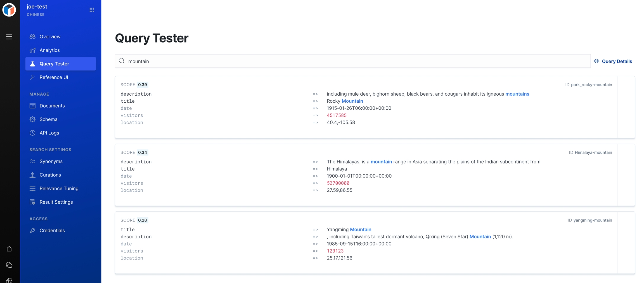Open Result Settings page
The width and height of the screenshot is (644, 283).
[x=56, y=202]
